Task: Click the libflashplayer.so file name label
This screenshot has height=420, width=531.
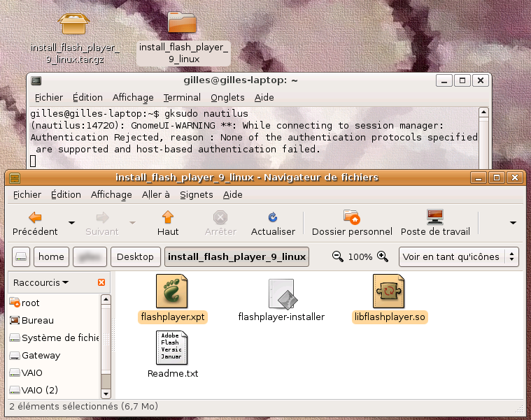Action: [x=390, y=317]
